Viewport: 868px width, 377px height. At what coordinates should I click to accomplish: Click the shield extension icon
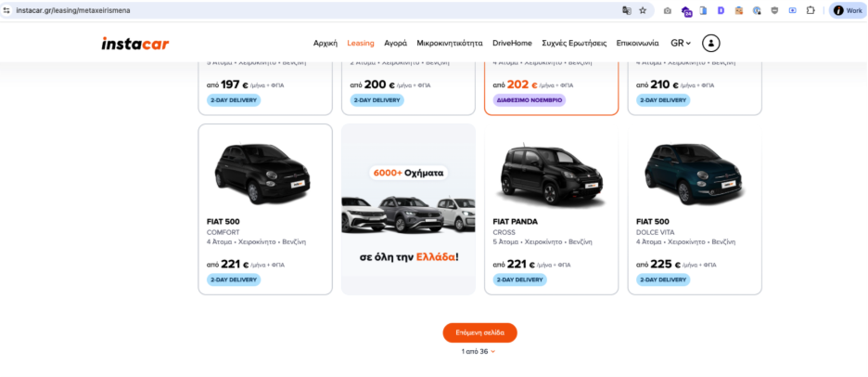pos(774,10)
